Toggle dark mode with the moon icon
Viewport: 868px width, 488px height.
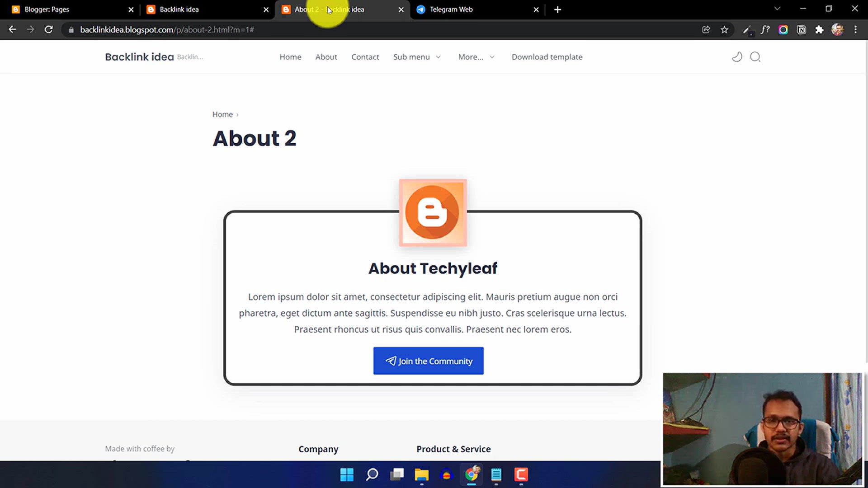coord(737,57)
